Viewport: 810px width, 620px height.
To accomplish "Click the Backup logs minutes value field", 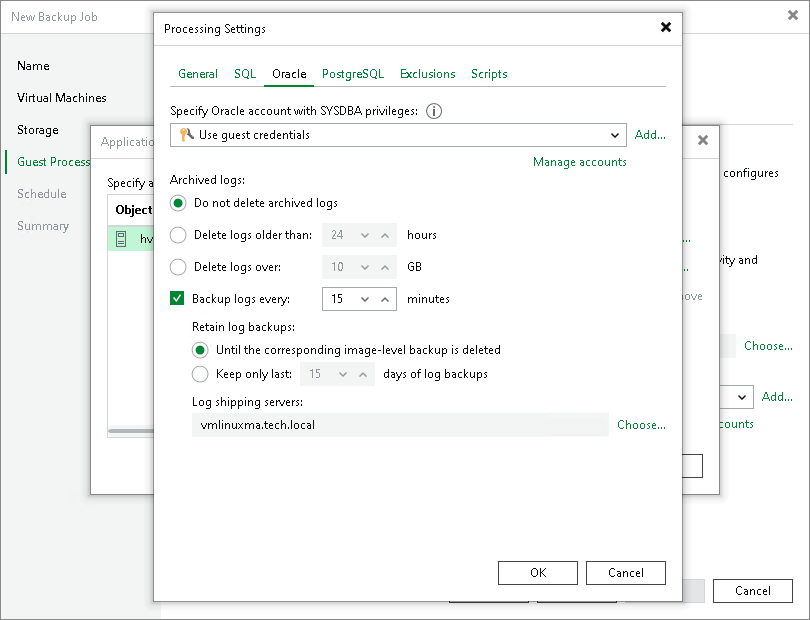I will point(359,299).
